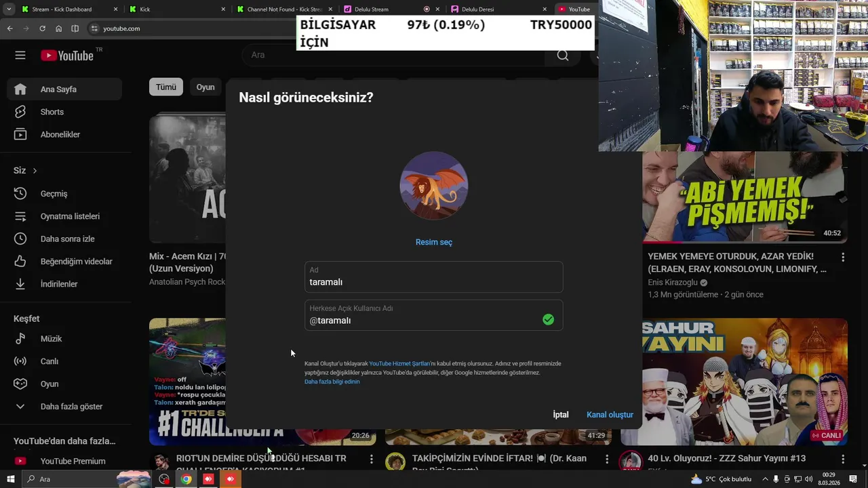
Task: Open options menu for RIOT'UN DEMİRE video
Action: click(x=371, y=459)
